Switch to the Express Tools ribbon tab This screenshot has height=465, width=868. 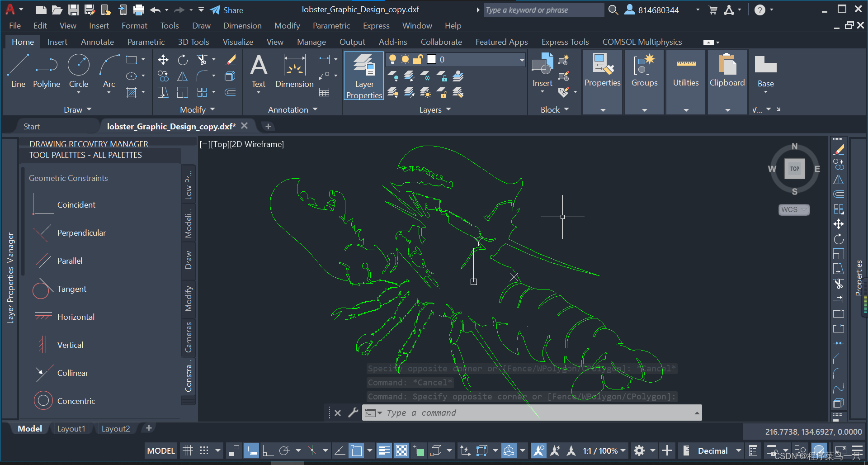pyautogui.click(x=565, y=42)
